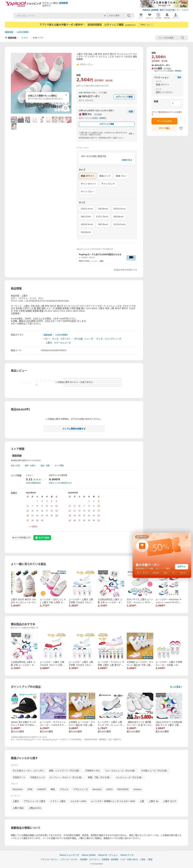Click the search magnifier icon in header
Screen dimensions: 193x868
(129, 15)
